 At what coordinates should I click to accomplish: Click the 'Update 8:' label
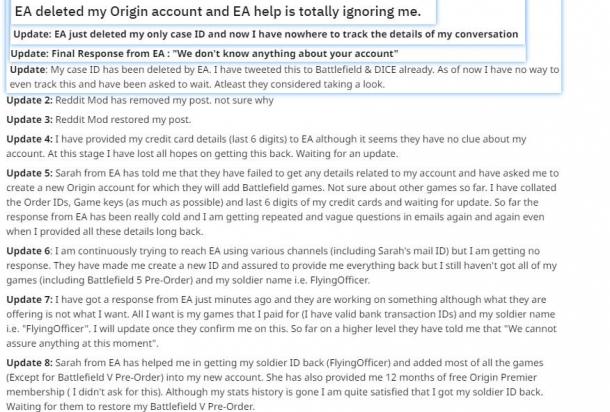click(x=29, y=363)
